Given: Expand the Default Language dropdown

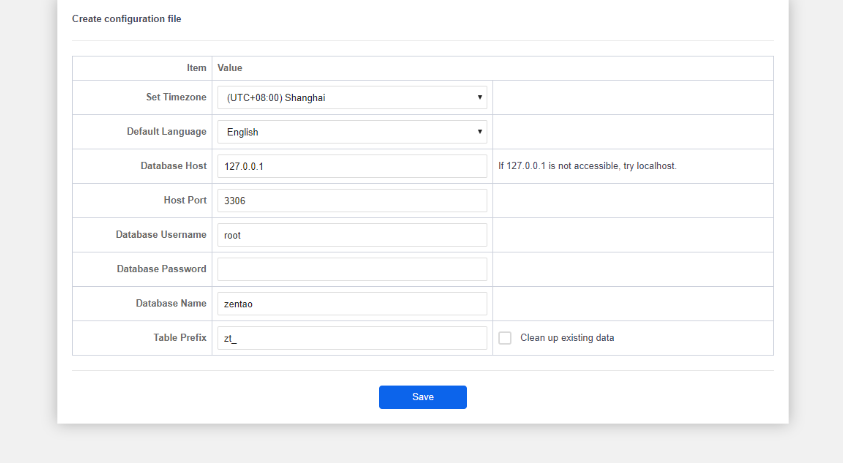Looking at the screenshot, I should pos(351,132).
